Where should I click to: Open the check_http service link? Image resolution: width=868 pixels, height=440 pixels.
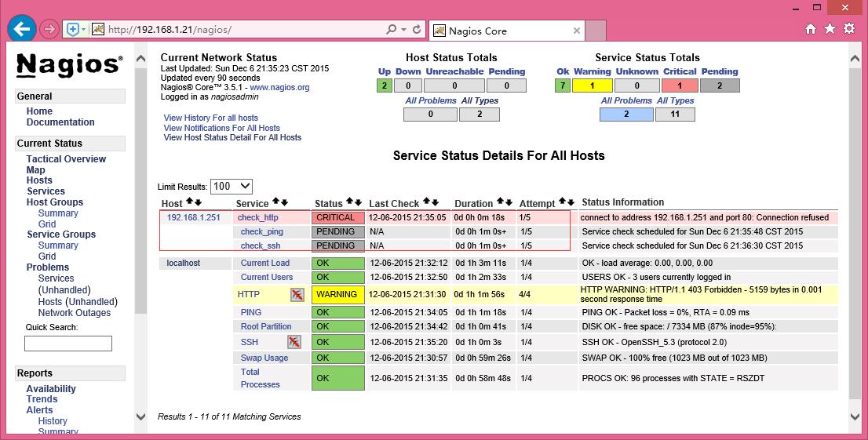point(258,217)
